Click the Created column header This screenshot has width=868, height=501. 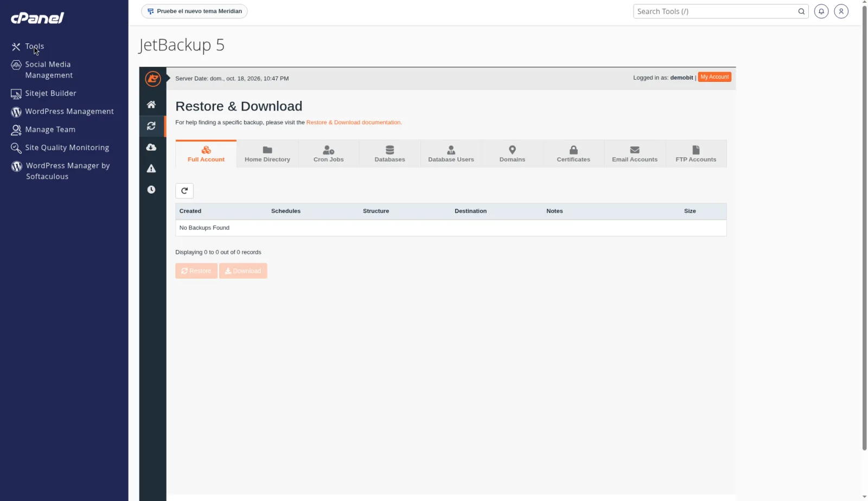click(190, 211)
